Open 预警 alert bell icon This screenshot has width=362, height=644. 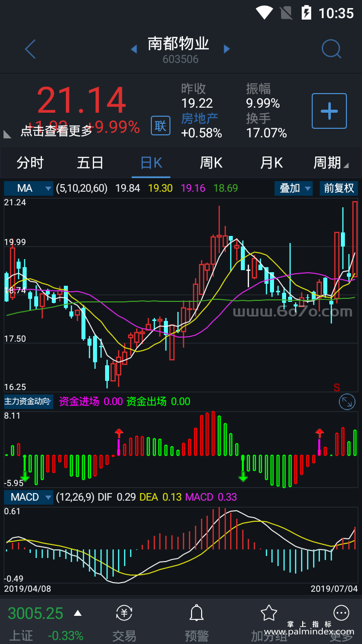(x=197, y=613)
